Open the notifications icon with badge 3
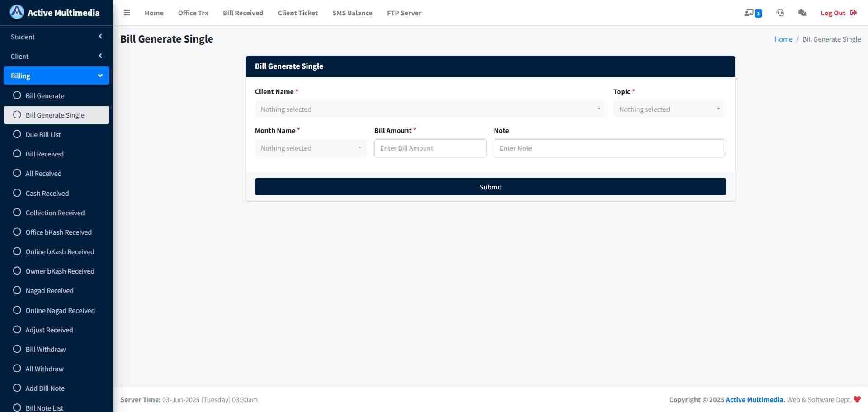This screenshot has width=868, height=412. [x=753, y=13]
